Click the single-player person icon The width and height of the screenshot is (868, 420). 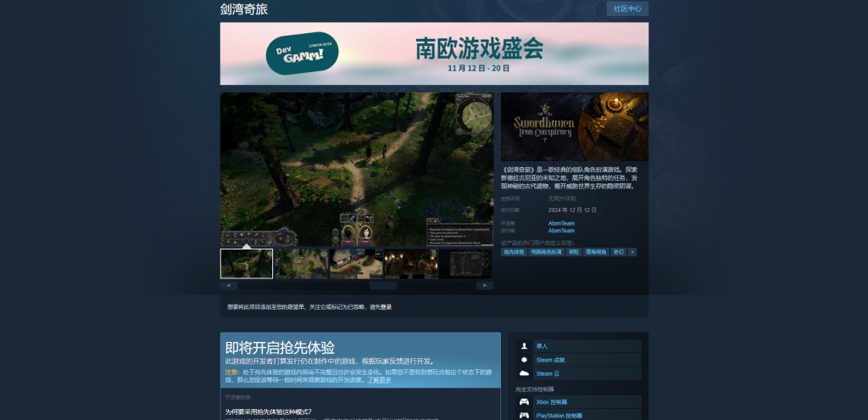tap(524, 346)
